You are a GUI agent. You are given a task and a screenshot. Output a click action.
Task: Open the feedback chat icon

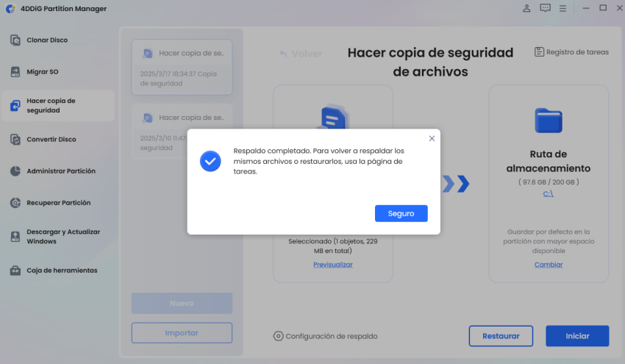[545, 8]
